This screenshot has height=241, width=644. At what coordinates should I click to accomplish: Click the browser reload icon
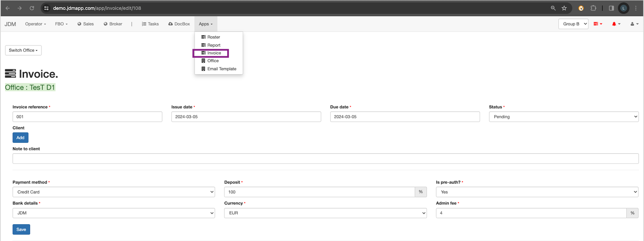(x=32, y=8)
